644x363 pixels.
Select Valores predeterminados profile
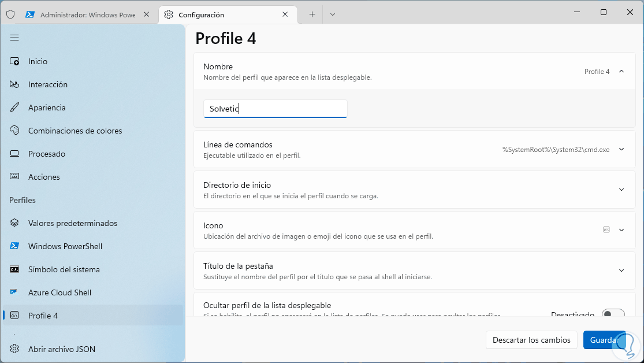[72, 223]
